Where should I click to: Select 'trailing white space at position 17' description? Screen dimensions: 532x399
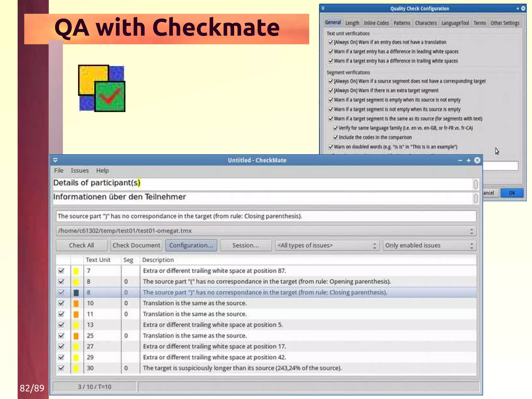[214, 346]
